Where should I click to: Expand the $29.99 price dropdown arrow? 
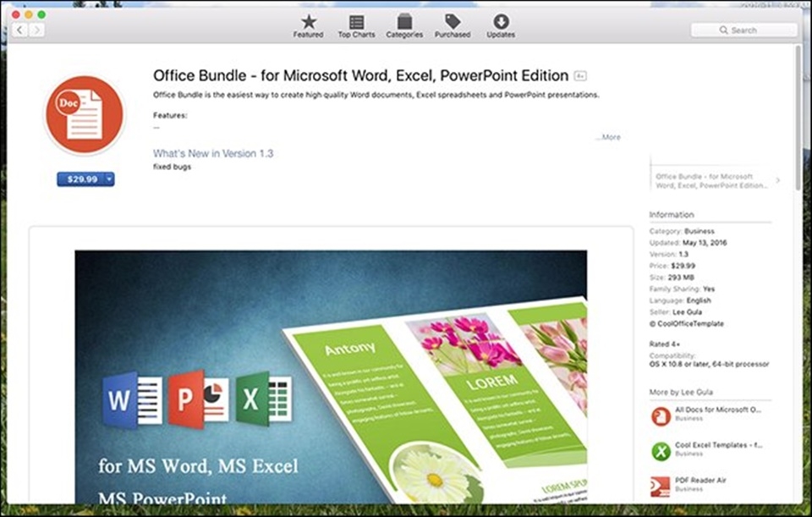107,179
